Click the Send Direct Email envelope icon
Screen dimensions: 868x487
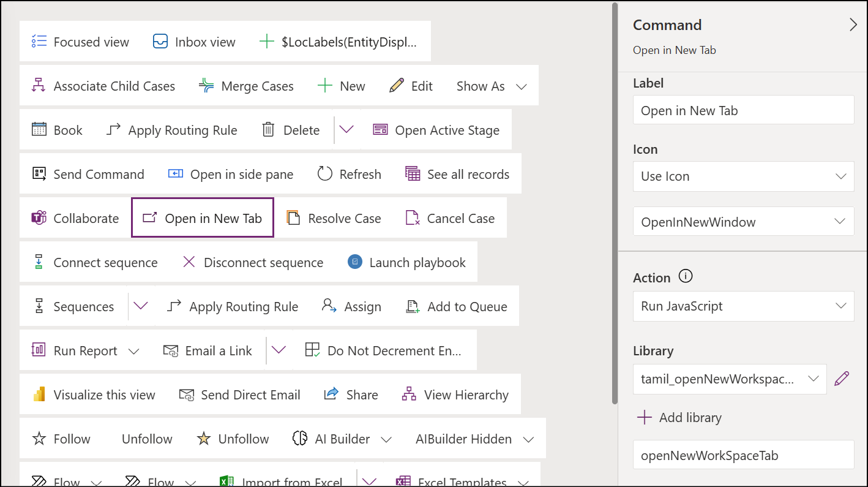(x=187, y=395)
